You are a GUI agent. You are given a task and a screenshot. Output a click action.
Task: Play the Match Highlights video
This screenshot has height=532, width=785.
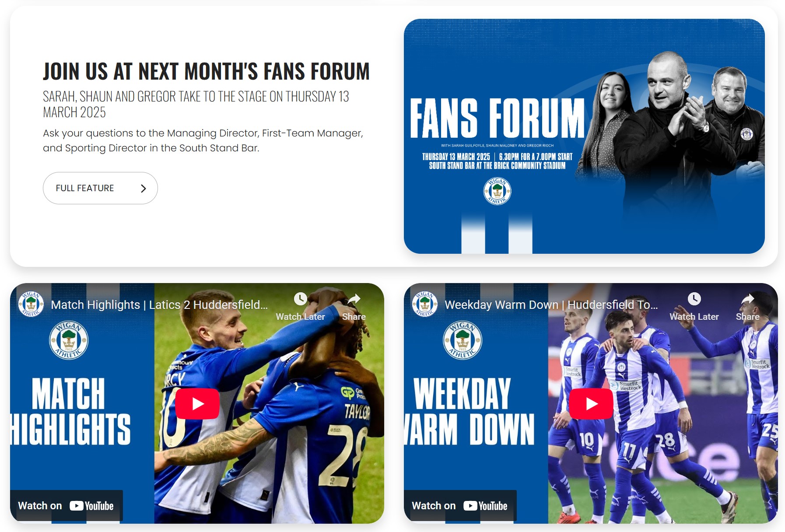(x=197, y=403)
